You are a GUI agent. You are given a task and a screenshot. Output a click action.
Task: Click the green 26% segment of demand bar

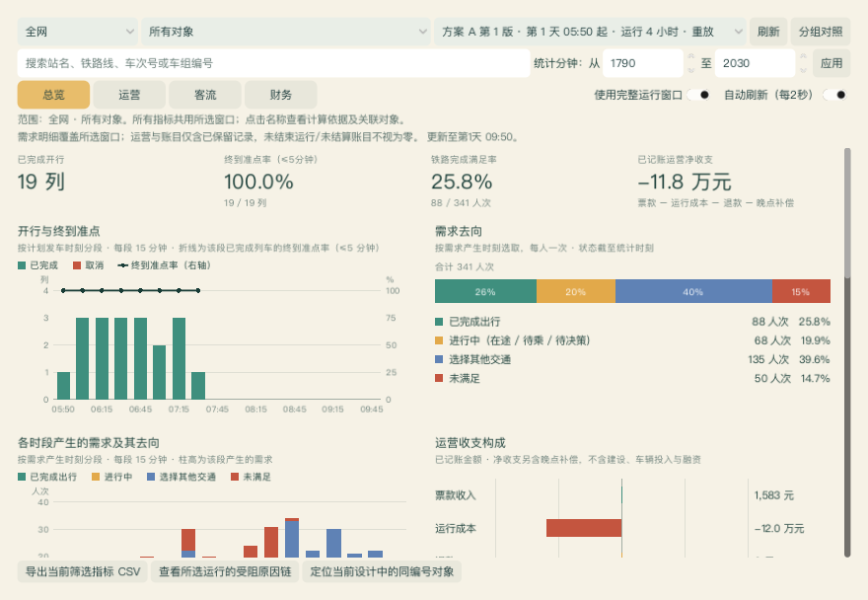(485, 291)
